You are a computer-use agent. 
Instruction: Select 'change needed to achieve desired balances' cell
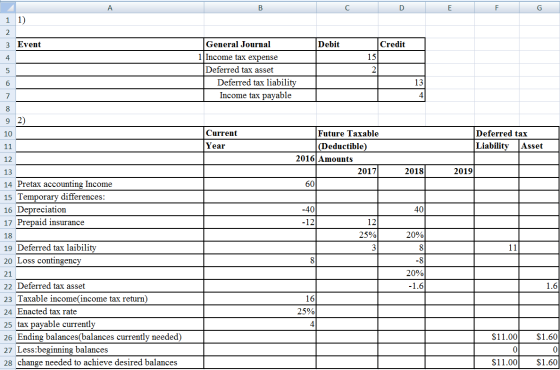point(110,362)
